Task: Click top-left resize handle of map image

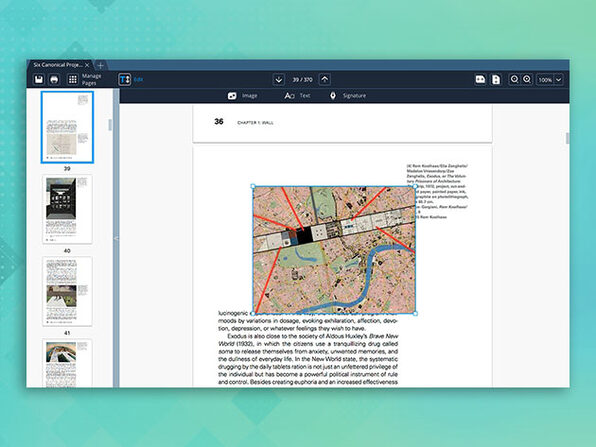Action: pos(254,187)
